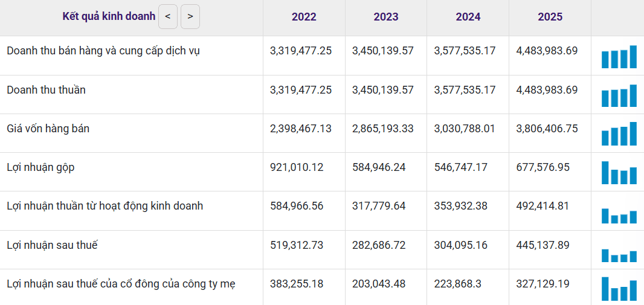This screenshot has width=644, height=305.
Task: Click the Lợi nhuận gộp row label
Action: 40,167
